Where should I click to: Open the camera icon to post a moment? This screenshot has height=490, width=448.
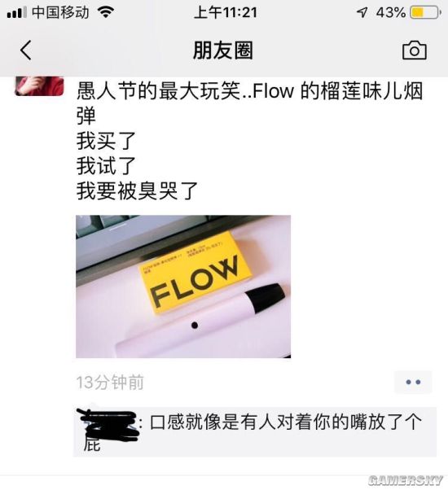point(415,50)
